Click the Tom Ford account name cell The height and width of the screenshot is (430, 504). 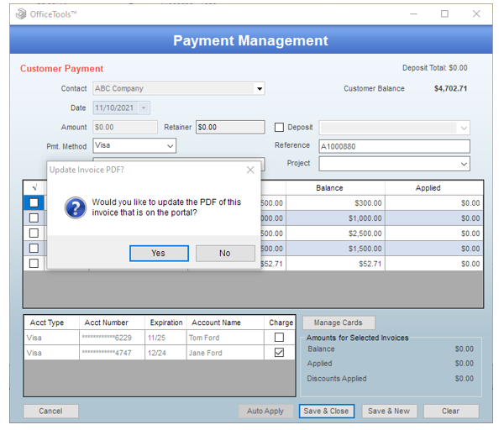[225, 338]
